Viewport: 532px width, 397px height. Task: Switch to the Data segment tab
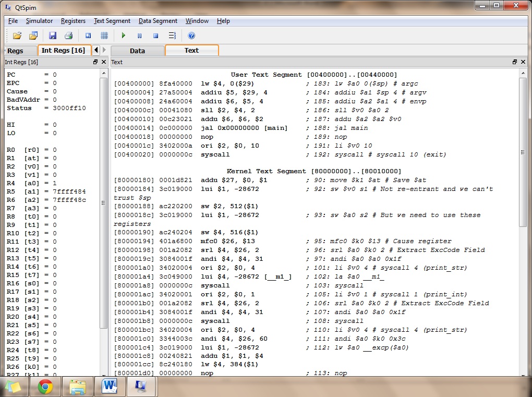coord(138,51)
